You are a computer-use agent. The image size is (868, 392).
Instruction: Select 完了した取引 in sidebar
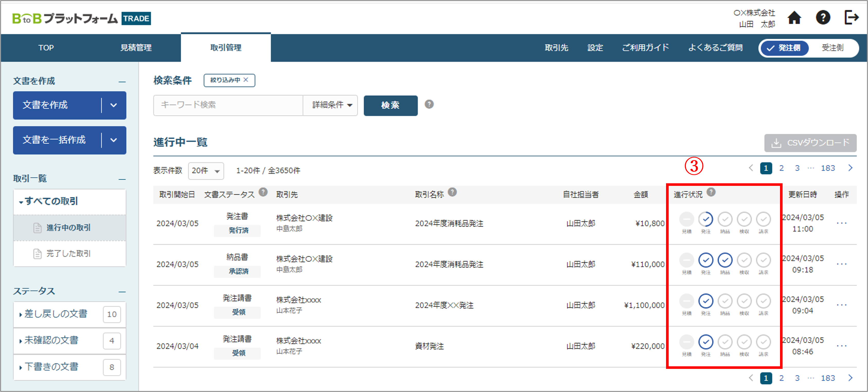(68, 254)
